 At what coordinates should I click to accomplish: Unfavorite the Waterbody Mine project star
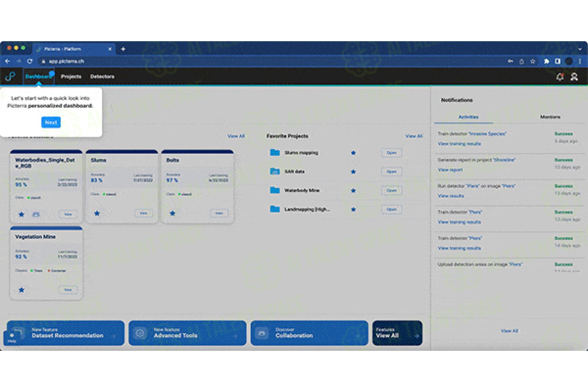pyautogui.click(x=353, y=191)
